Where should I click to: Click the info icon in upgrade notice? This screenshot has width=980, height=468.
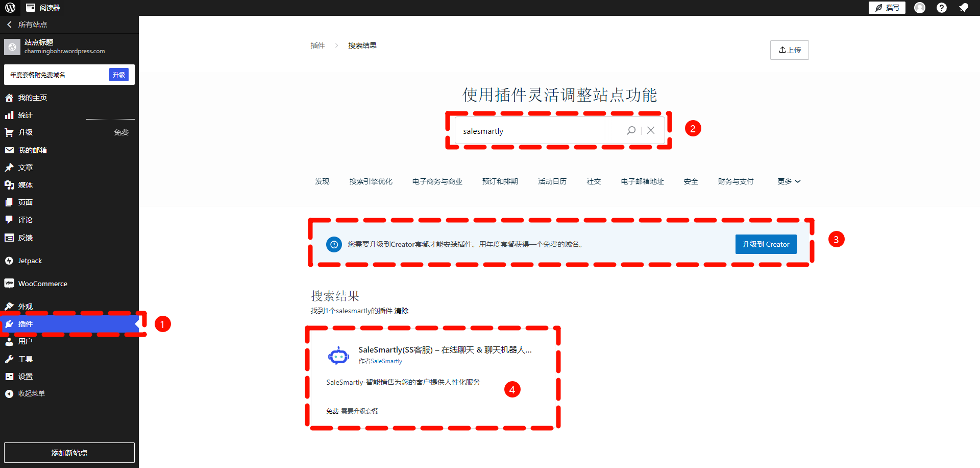tap(334, 244)
